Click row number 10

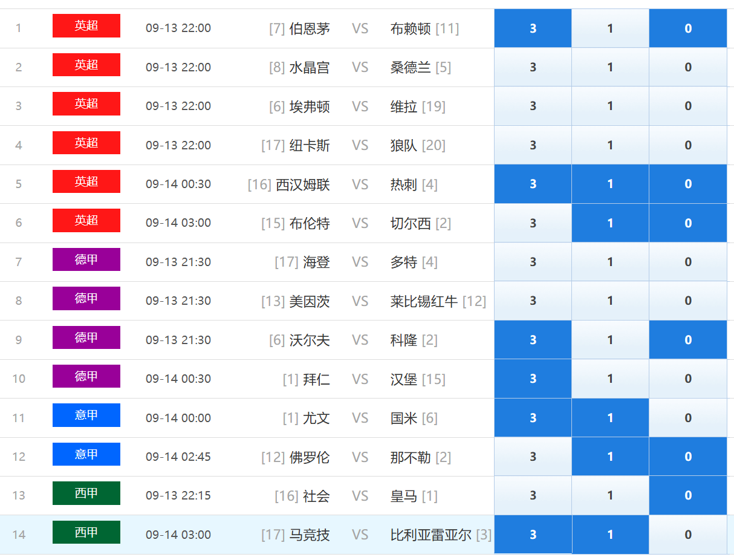pyautogui.click(x=19, y=379)
